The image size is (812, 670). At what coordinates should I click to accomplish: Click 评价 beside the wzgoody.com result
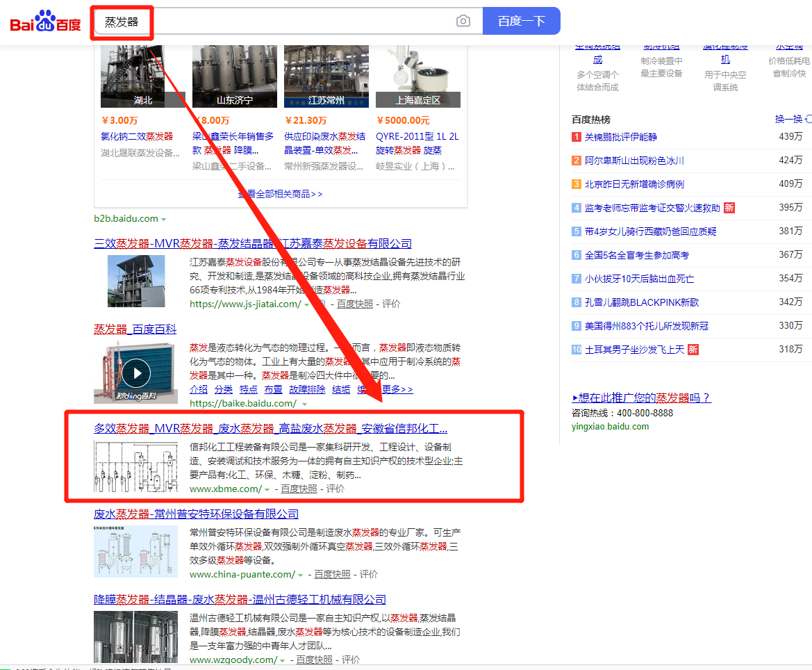point(351,660)
